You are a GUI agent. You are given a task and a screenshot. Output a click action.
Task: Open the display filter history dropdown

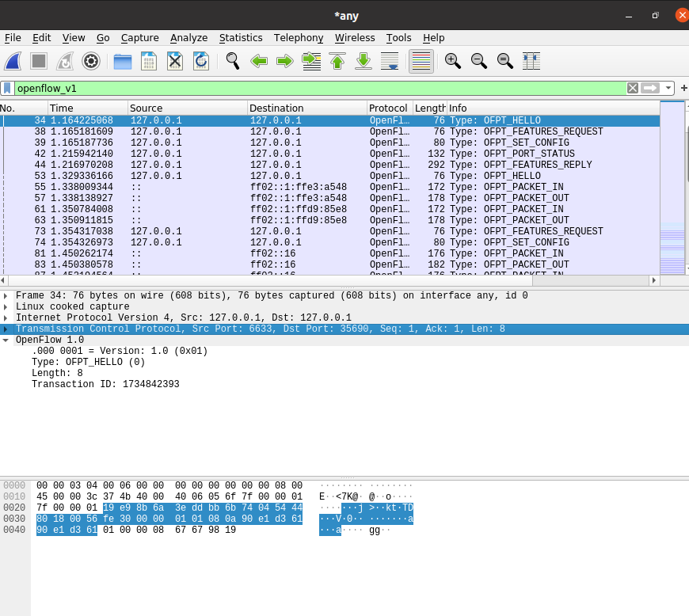(669, 88)
